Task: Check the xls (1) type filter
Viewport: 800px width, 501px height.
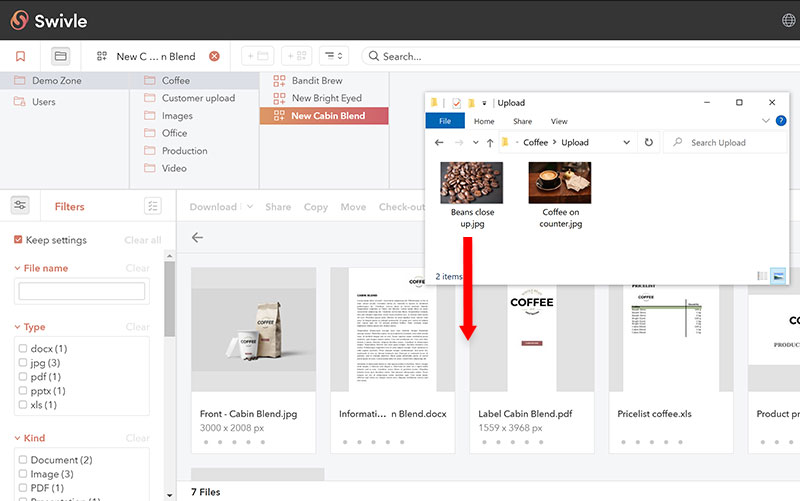Action: coord(23,405)
